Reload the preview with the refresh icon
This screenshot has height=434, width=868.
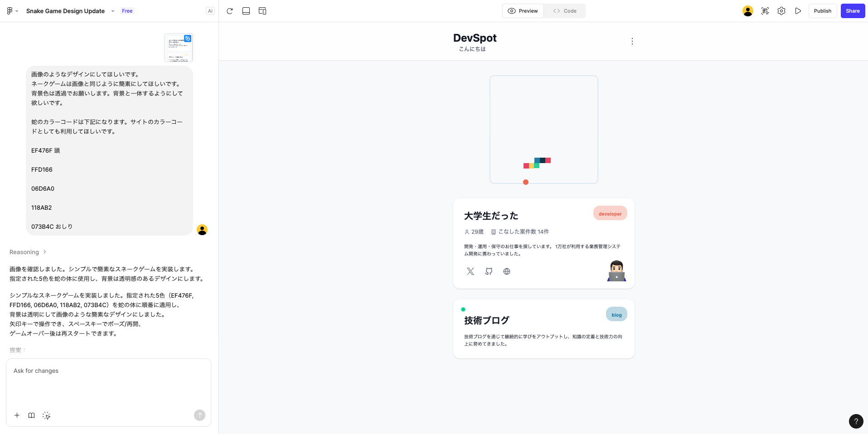coord(230,11)
